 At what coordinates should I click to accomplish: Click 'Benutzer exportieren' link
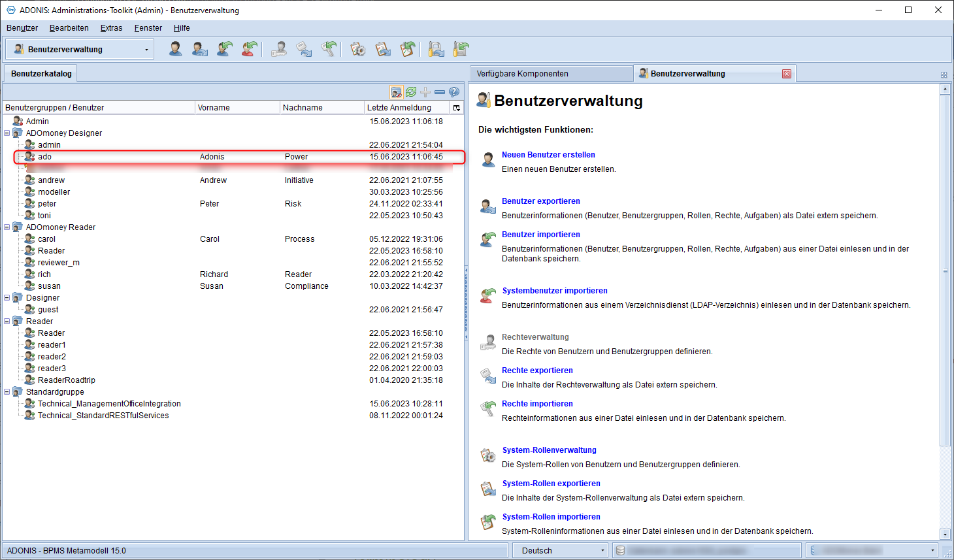click(541, 201)
